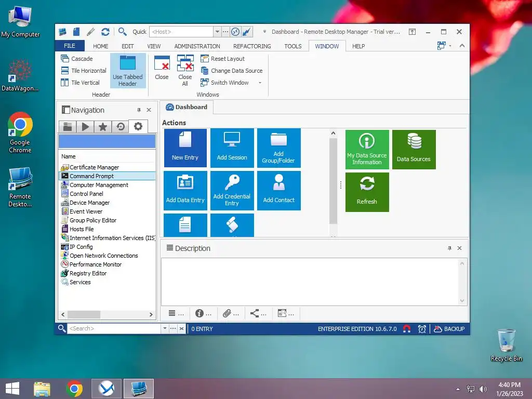Screen dimensions: 532x399
Task: Open the TOOLS ribbon tab
Action: pyautogui.click(x=293, y=46)
